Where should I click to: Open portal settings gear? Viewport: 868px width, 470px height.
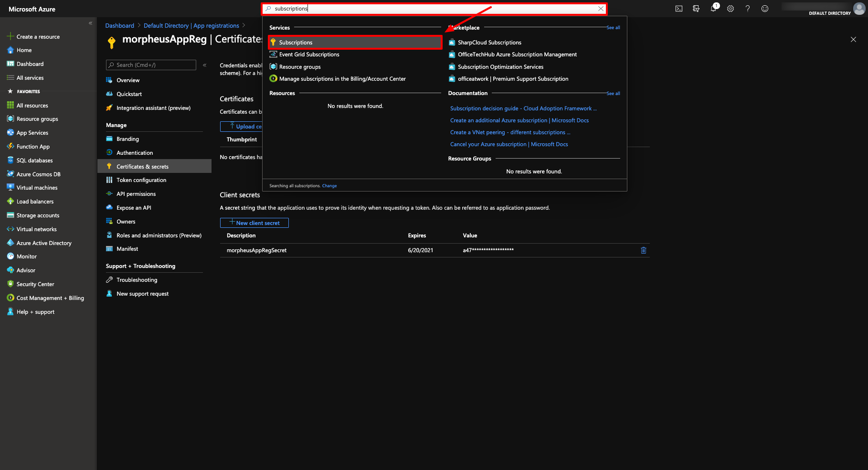click(730, 8)
